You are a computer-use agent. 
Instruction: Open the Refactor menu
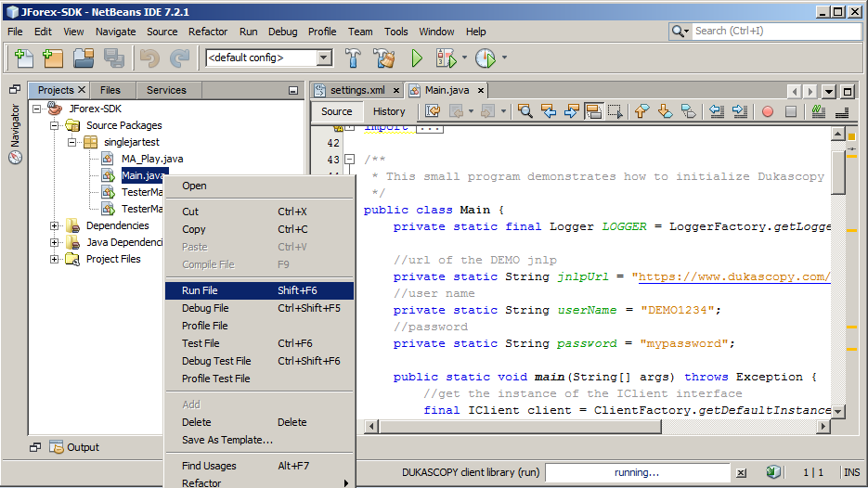tap(208, 32)
